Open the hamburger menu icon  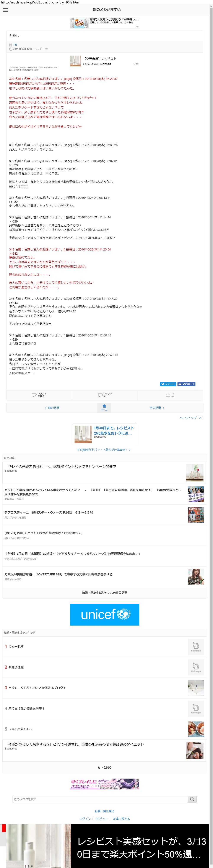coord(5,10)
